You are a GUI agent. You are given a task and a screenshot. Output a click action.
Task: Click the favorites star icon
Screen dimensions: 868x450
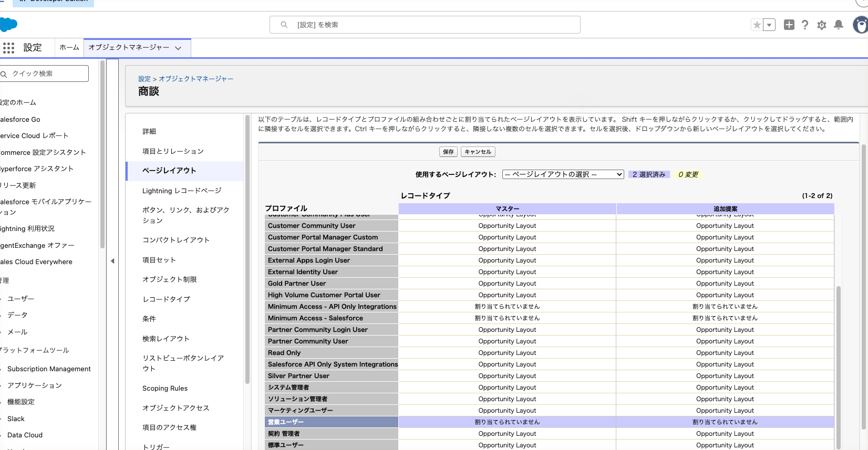tap(757, 25)
